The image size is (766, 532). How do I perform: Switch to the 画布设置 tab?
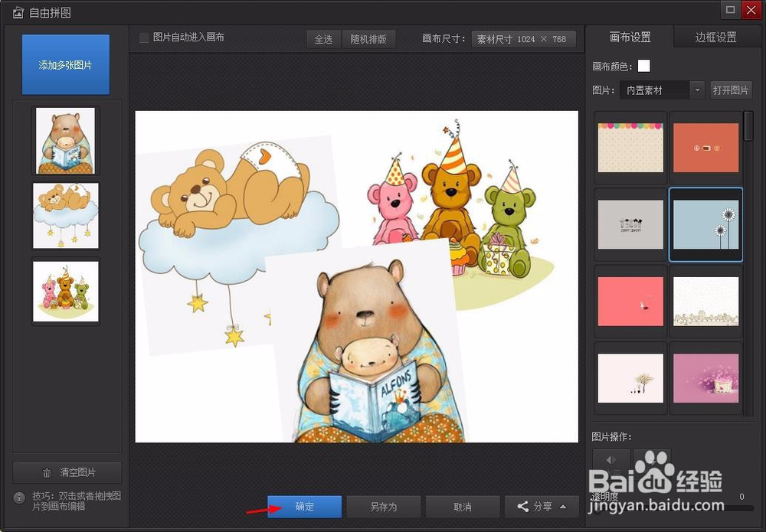[630, 37]
